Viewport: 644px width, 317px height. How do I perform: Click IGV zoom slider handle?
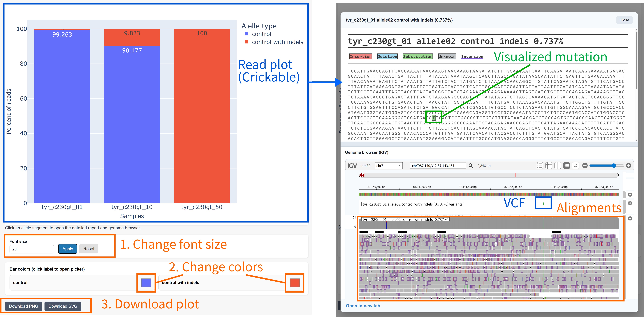(x=614, y=165)
